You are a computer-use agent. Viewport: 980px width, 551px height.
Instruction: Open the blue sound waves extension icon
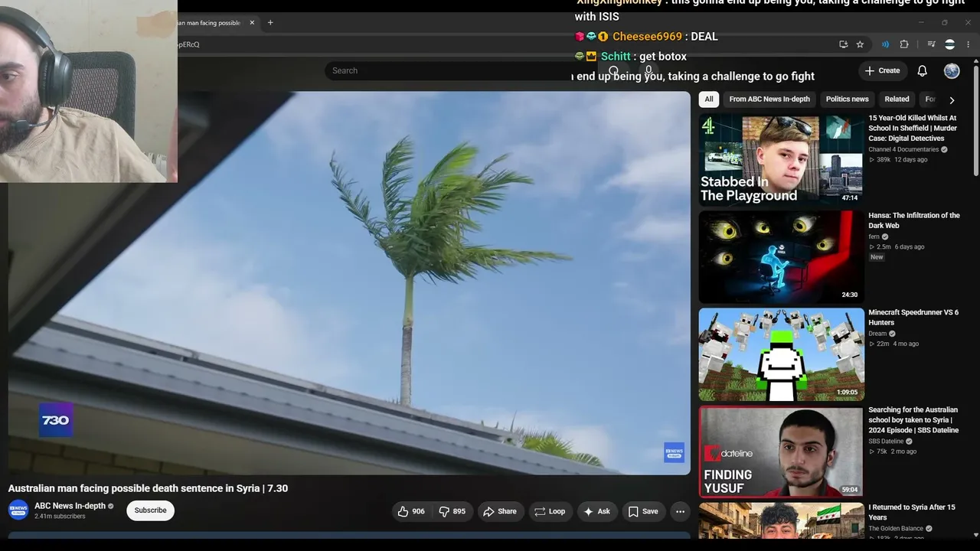885,44
